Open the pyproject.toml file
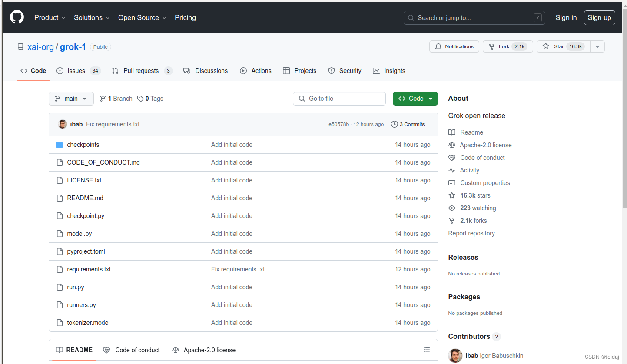Image resolution: width=627 pixels, height=364 pixels. tap(86, 251)
